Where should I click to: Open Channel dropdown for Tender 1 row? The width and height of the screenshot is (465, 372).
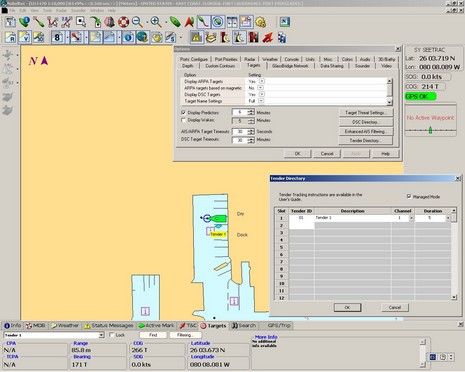411,218
